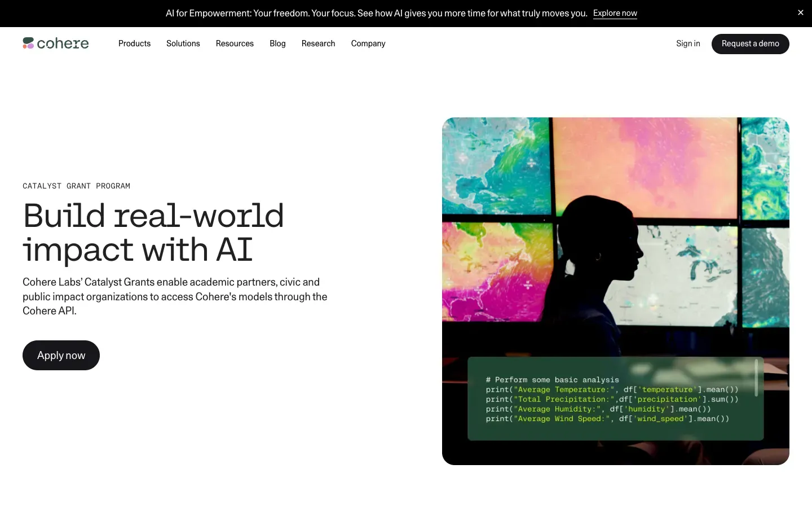The width and height of the screenshot is (812, 508).
Task: Open the Resources menu
Action: click(235, 43)
